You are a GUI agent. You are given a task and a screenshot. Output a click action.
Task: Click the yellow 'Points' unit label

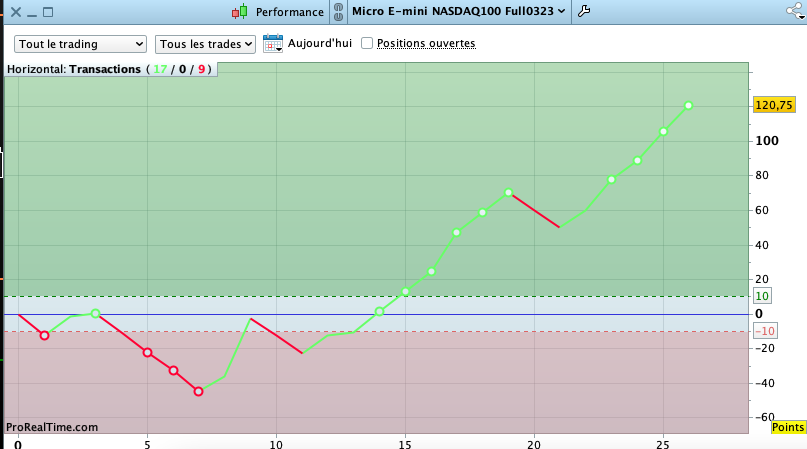point(787,427)
